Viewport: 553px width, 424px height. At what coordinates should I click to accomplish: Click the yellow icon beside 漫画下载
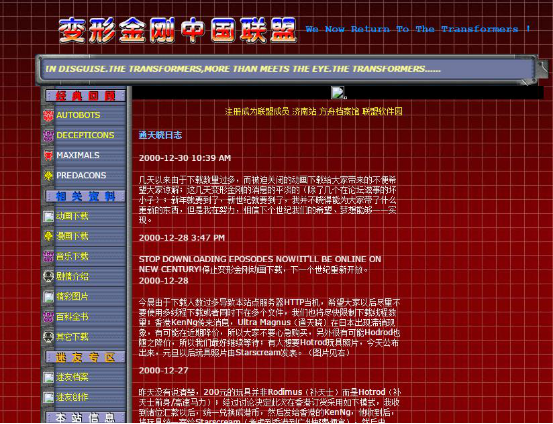click(x=48, y=236)
